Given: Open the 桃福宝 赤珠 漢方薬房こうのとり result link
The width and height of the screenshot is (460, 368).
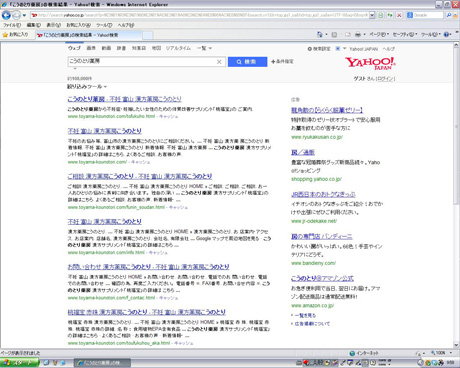Looking at the screenshot, I should click(x=147, y=312).
